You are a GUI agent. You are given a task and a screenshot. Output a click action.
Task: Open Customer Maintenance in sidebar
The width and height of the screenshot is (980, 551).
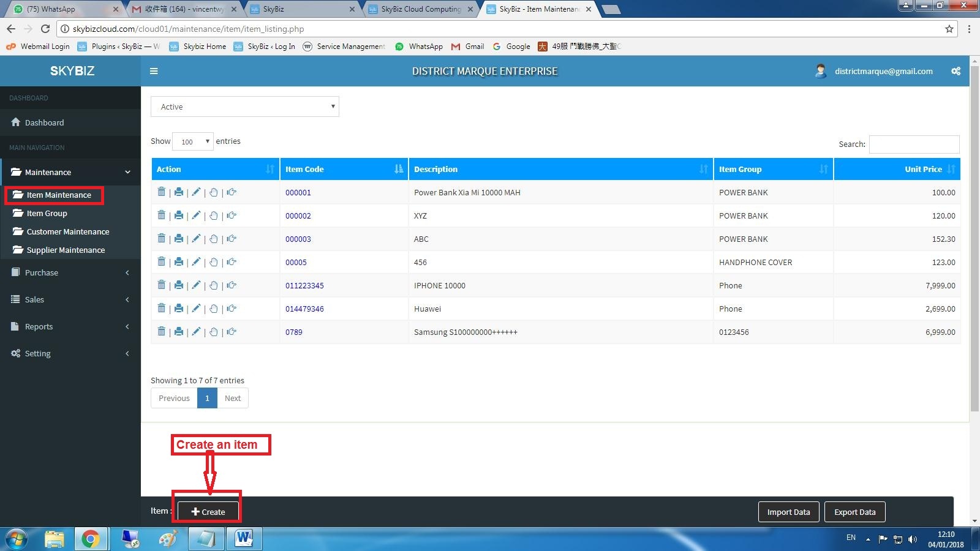[67, 231]
